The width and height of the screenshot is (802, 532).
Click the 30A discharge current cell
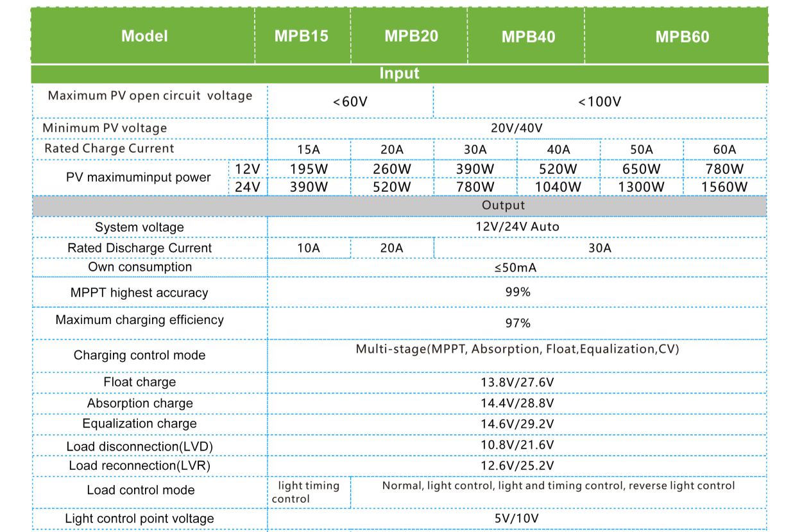[x=600, y=248]
